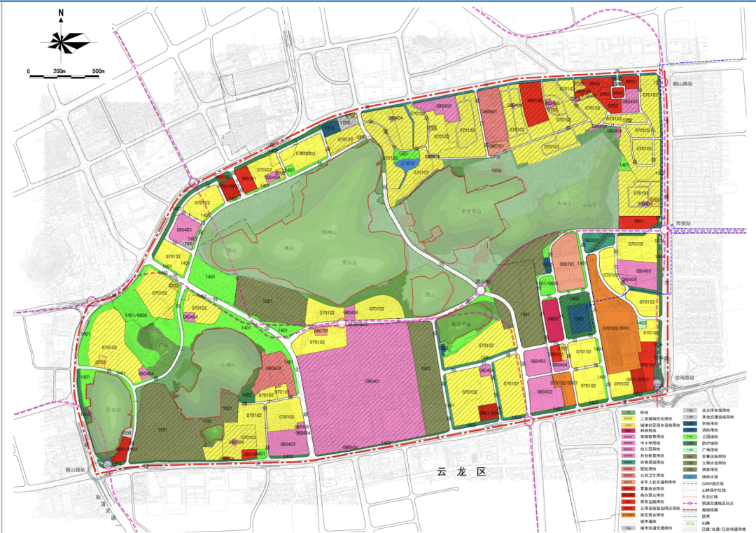Click the 大山子 mountain label
The width and height of the screenshot is (756, 533).
click(564, 204)
